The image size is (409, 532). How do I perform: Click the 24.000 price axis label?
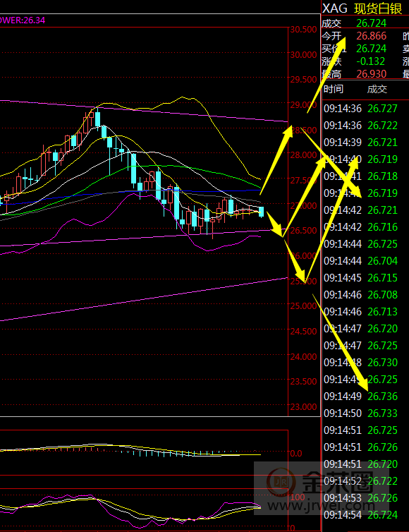click(303, 356)
